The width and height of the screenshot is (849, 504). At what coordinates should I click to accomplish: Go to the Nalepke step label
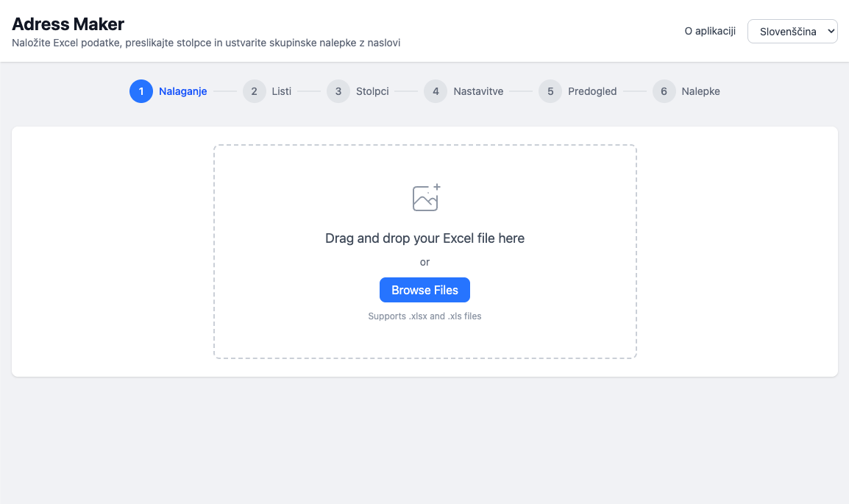[700, 91]
